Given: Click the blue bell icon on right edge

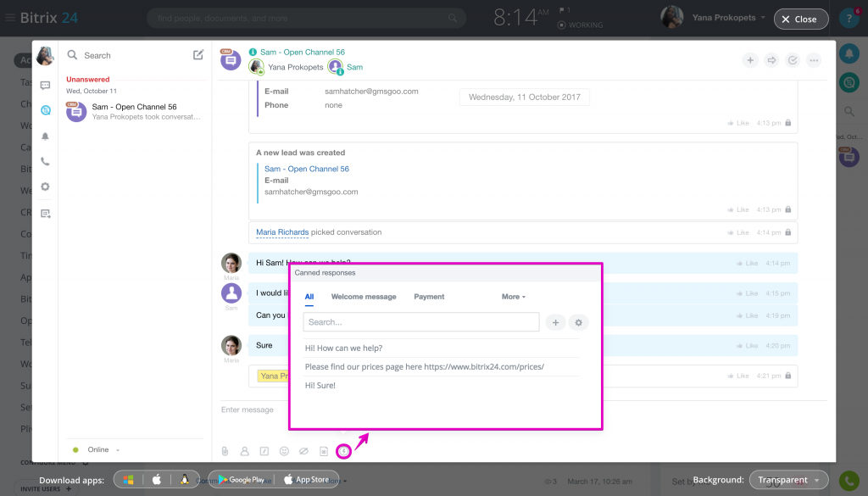Looking at the screenshot, I should coord(849,53).
